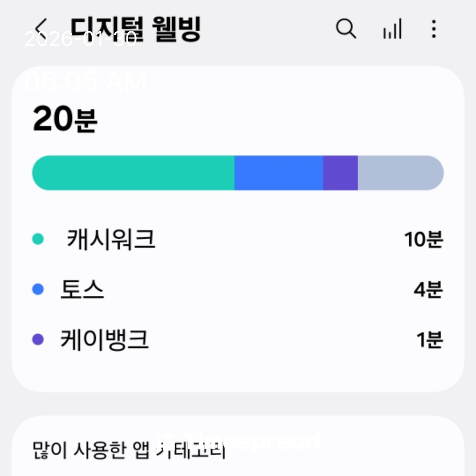
Task: Open the 많이 사용한 앱 카테고리 section
Action: tap(129, 450)
